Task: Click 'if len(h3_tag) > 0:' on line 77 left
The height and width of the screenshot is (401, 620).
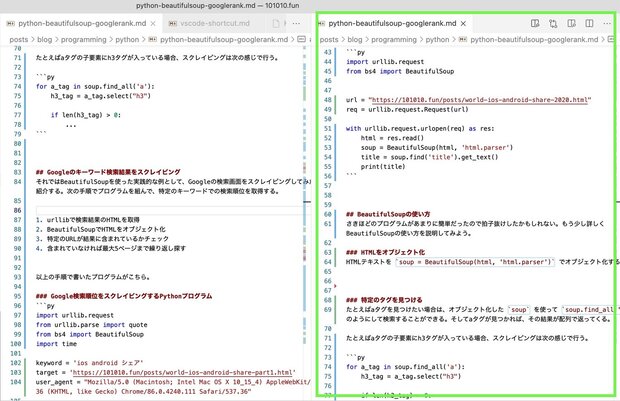Action: point(86,115)
